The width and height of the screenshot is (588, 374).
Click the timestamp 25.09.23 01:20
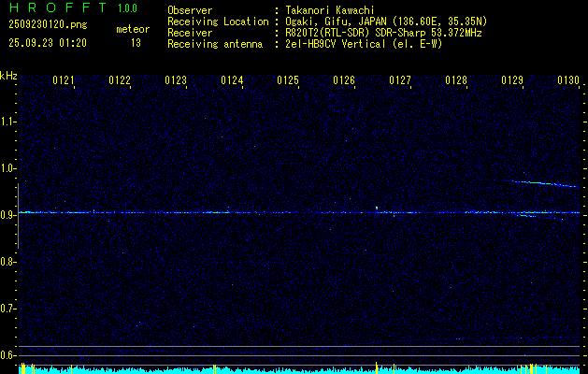point(48,43)
